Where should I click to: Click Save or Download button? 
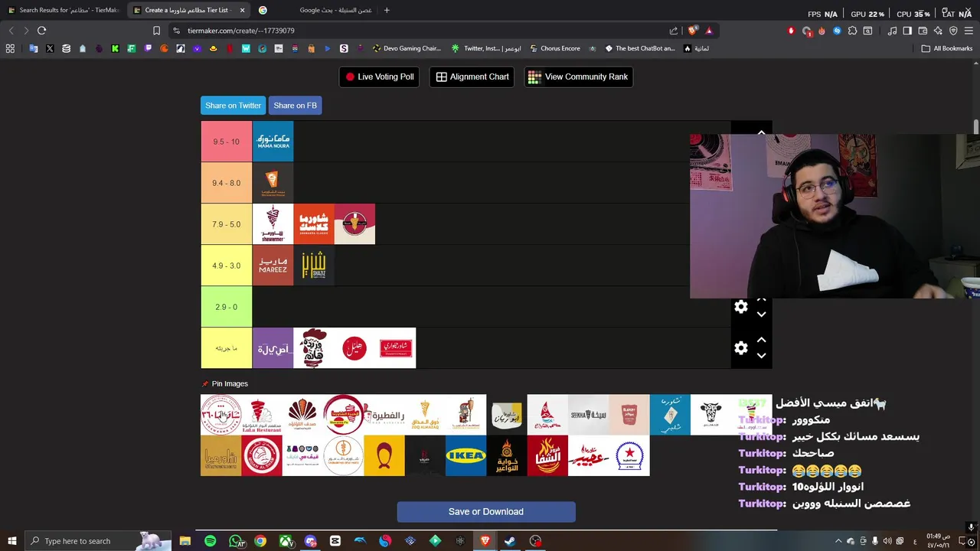(x=486, y=512)
